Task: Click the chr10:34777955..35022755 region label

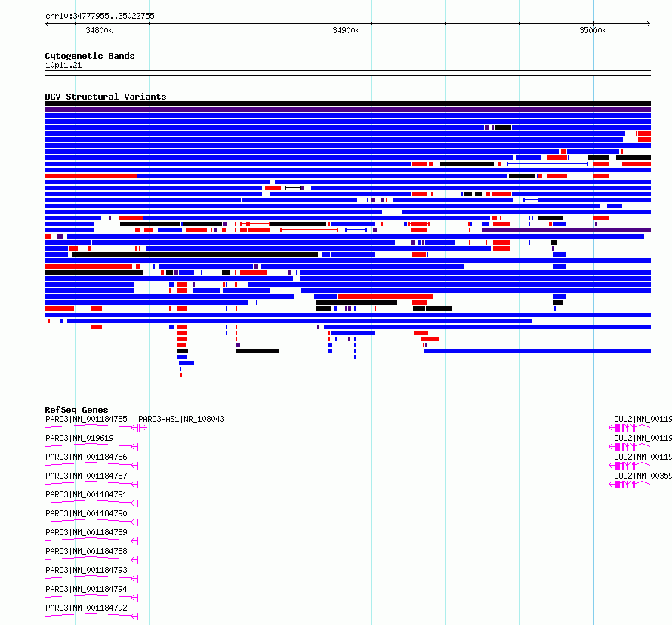Action: click(x=100, y=16)
